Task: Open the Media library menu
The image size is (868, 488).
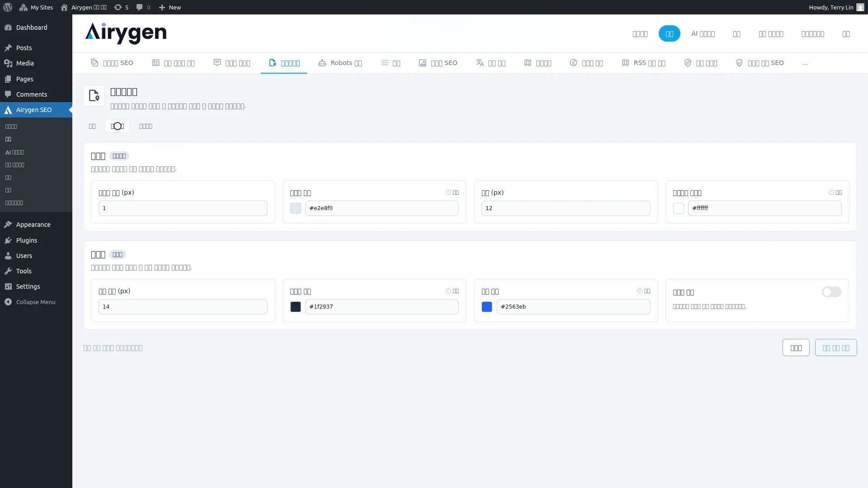Action: tap(36, 63)
